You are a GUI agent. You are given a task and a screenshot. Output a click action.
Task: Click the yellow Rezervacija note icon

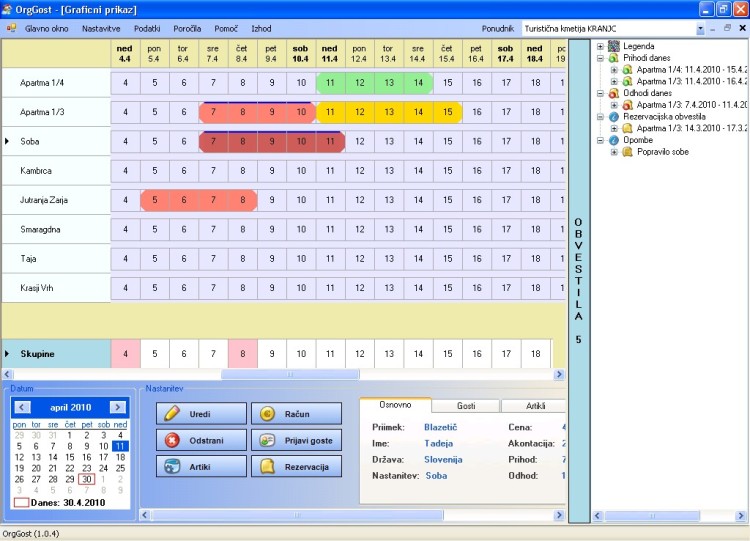click(x=267, y=466)
